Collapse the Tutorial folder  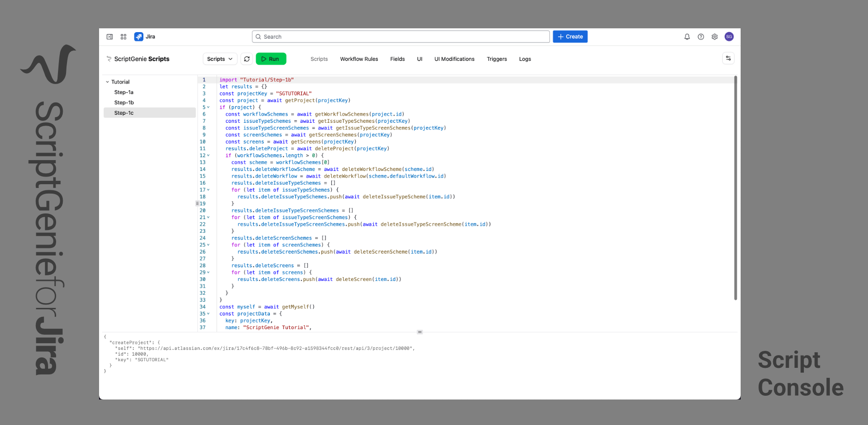pos(108,82)
